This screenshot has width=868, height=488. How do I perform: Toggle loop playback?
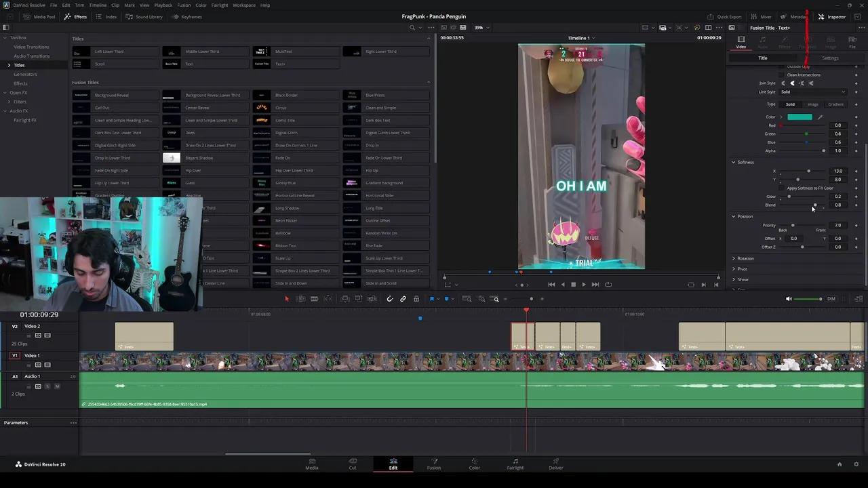[x=608, y=285]
